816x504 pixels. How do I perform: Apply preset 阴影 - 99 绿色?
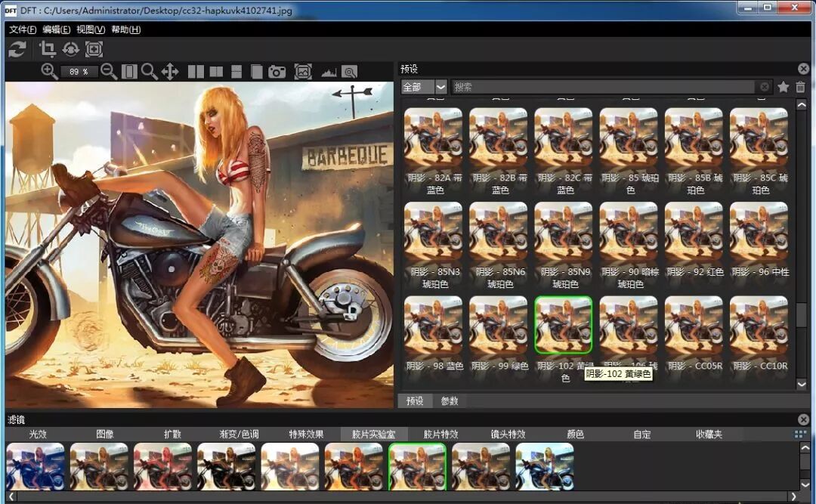pos(498,326)
